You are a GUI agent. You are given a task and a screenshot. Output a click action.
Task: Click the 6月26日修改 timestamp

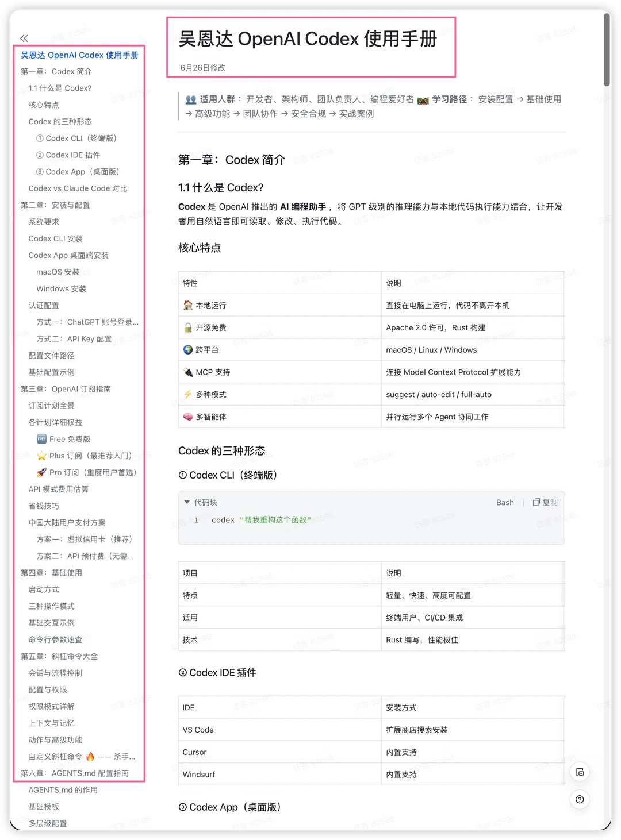[202, 68]
